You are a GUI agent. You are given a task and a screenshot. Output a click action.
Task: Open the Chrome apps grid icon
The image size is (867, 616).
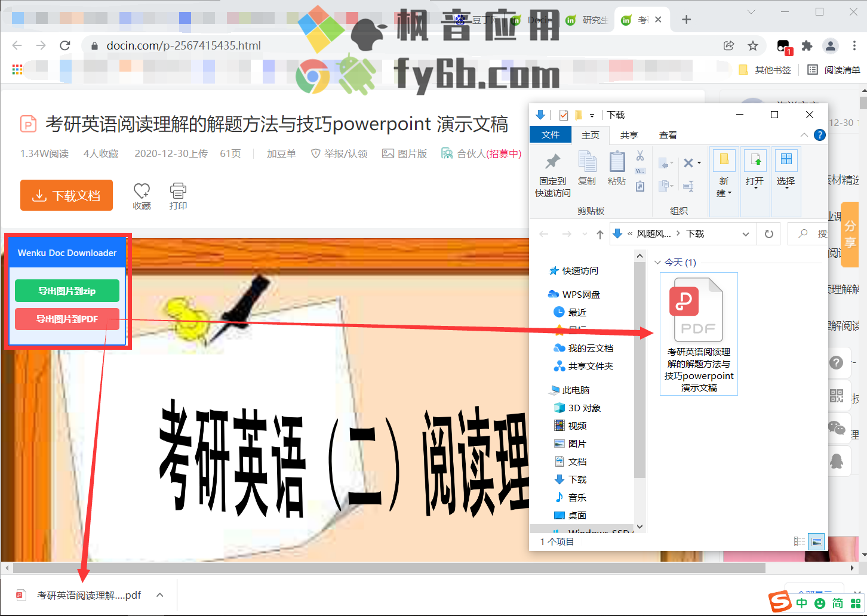(x=17, y=70)
